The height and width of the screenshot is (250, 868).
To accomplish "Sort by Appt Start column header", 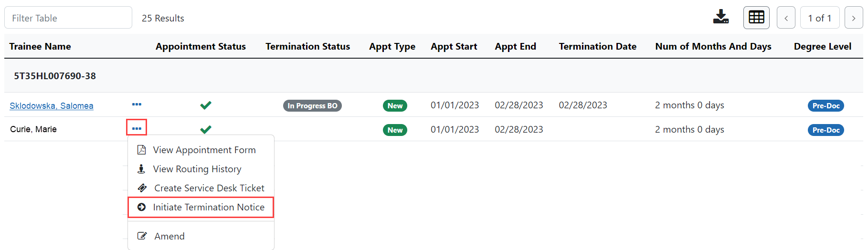I will [454, 46].
